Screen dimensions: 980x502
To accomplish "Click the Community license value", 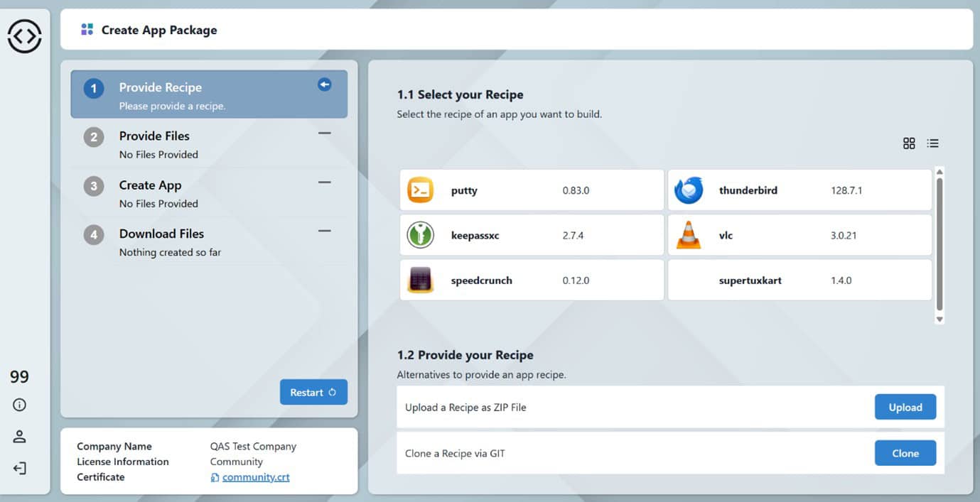I will pyautogui.click(x=237, y=462).
